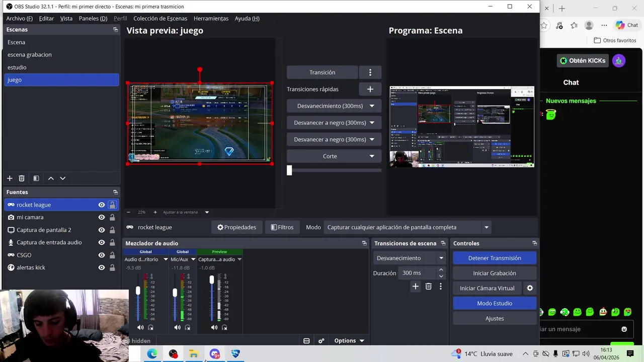Toggle visibility of Captura de entrada audio
644x362 pixels.
point(102,242)
